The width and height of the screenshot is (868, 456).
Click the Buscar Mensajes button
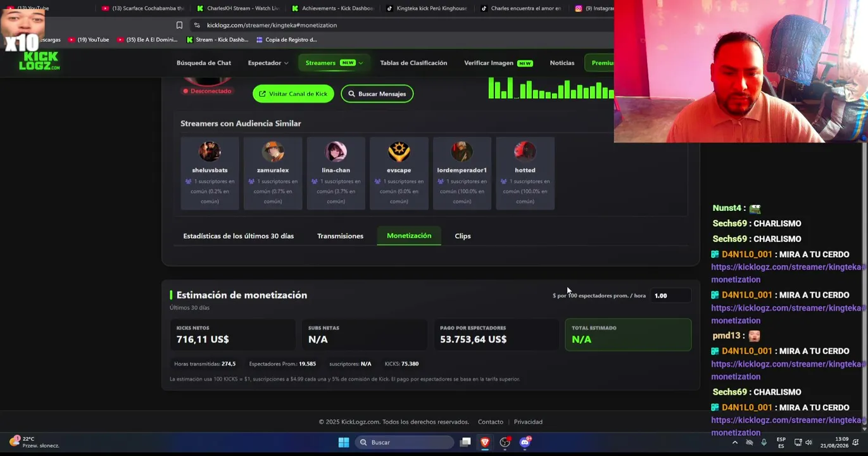377,94
